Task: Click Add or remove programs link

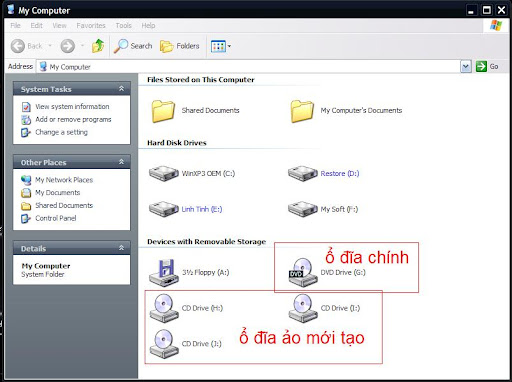Action: (x=73, y=119)
